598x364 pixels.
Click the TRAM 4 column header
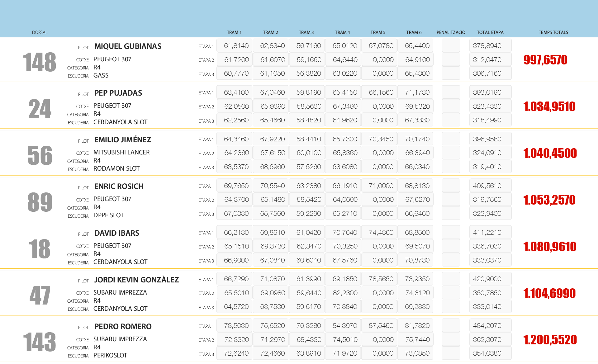[342, 32]
